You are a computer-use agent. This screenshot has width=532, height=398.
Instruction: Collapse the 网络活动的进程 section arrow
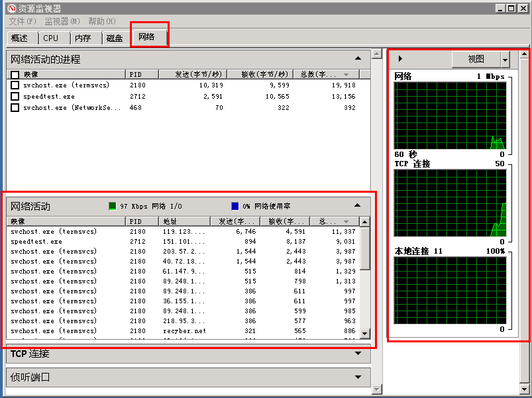pos(358,59)
